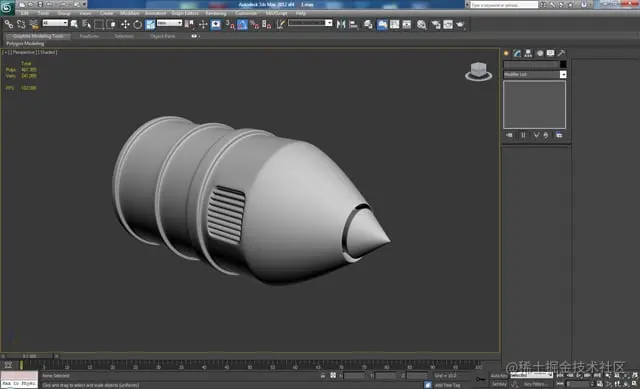Click Edit Named Selection Sets icon
This screenshot has width=640, height=389.
[x=280, y=24]
